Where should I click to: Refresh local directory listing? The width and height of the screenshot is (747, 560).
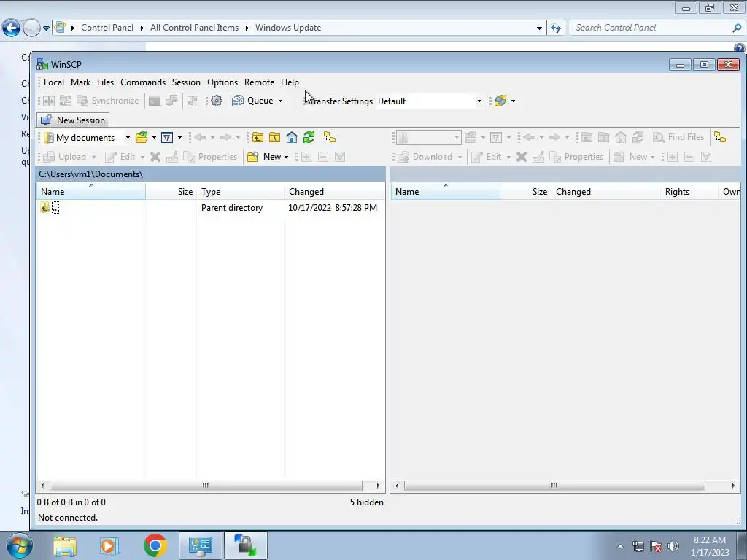[x=309, y=138]
